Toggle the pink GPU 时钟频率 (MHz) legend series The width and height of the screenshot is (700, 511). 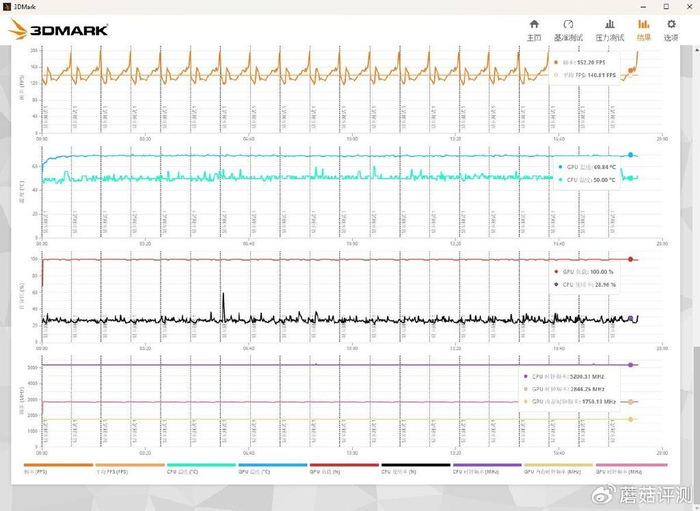(x=631, y=469)
